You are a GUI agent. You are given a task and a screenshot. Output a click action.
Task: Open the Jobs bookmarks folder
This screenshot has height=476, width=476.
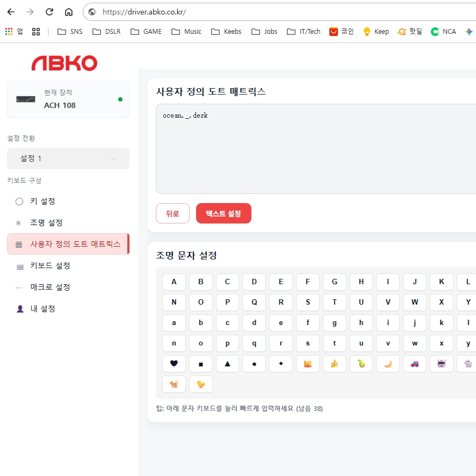(264, 31)
